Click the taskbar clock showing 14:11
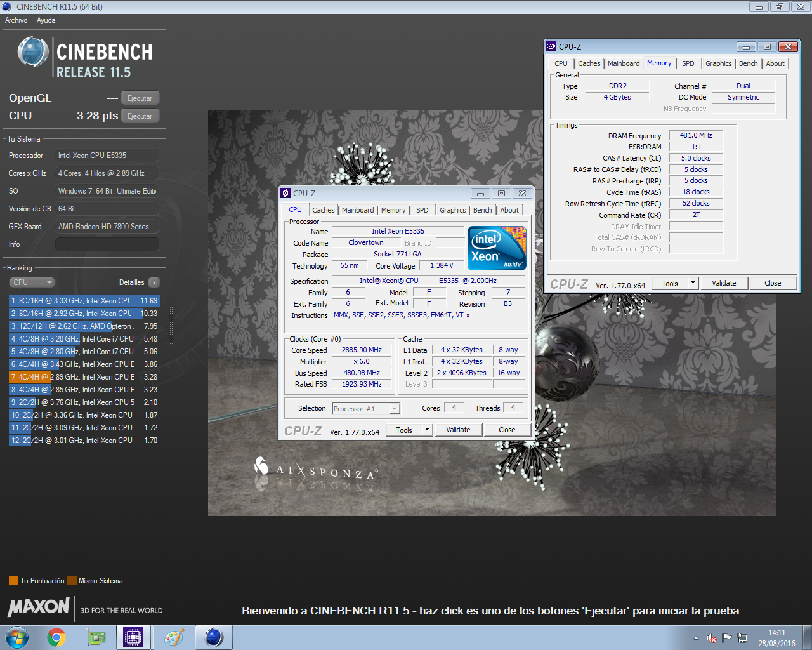 click(x=776, y=638)
